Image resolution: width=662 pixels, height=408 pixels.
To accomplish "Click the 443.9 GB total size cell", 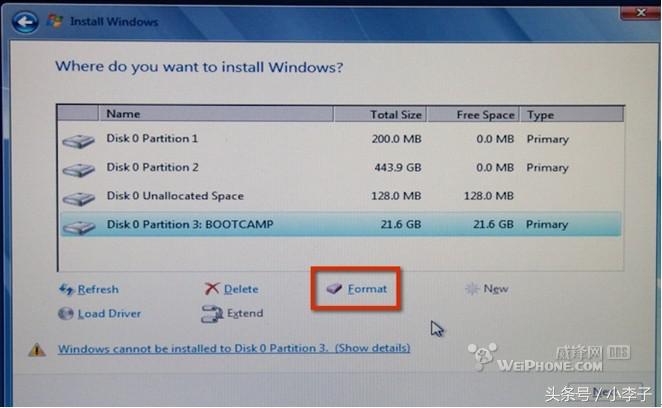I will (x=398, y=168).
